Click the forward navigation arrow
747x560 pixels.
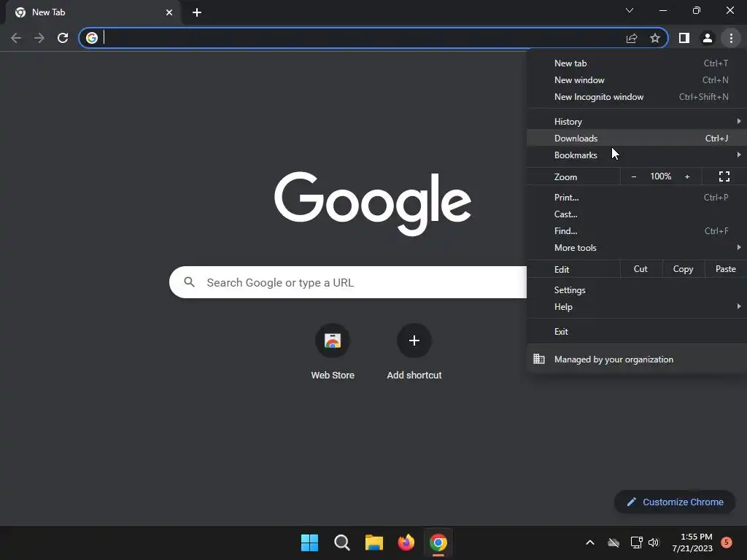(39, 38)
